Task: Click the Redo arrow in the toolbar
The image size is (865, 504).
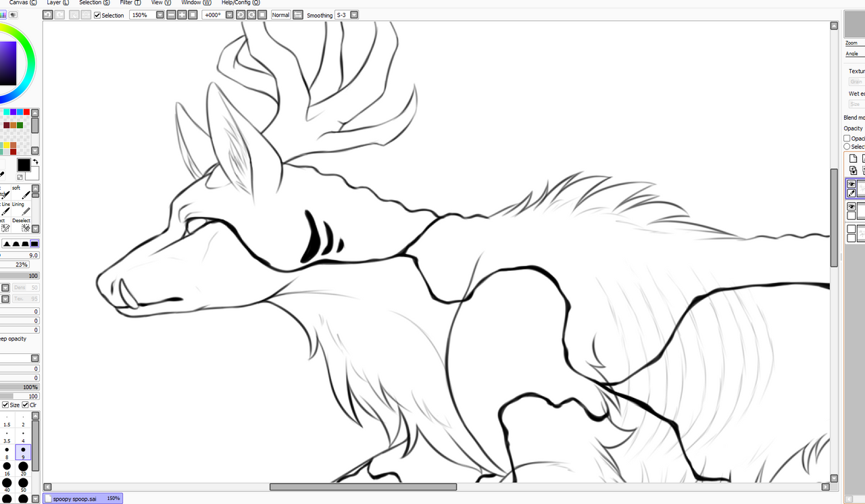Action: pyautogui.click(x=59, y=15)
